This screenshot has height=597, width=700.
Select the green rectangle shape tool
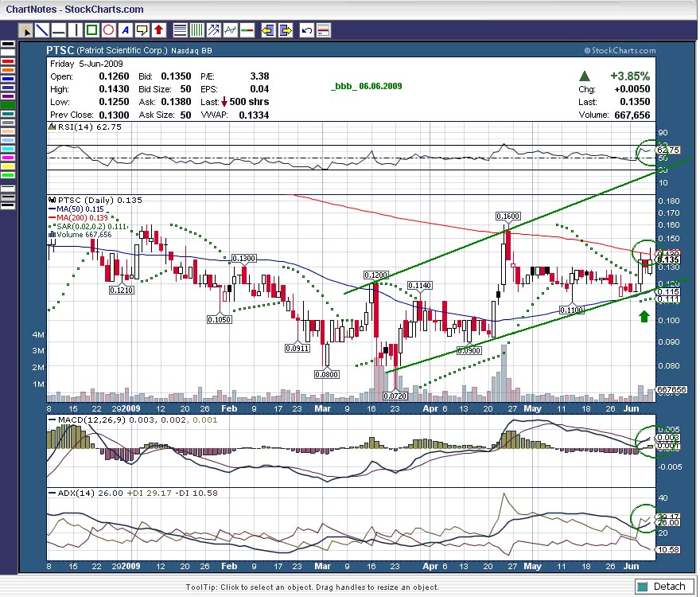coord(92,30)
